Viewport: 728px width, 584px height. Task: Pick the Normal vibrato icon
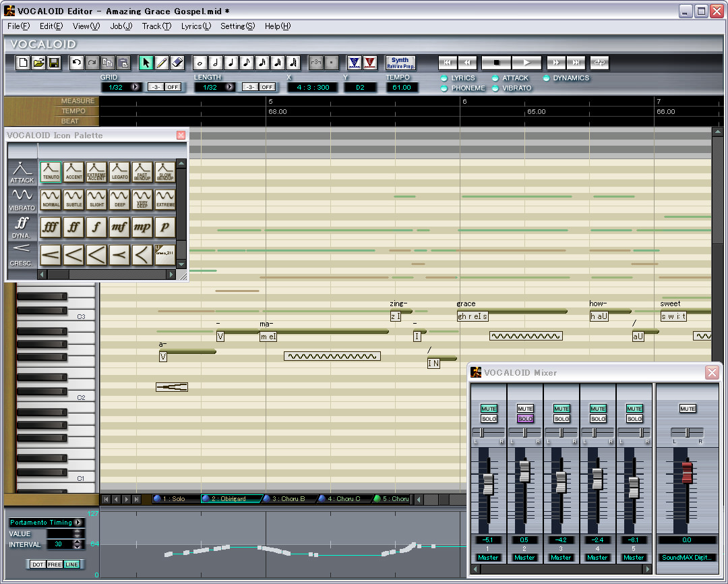coord(51,199)
